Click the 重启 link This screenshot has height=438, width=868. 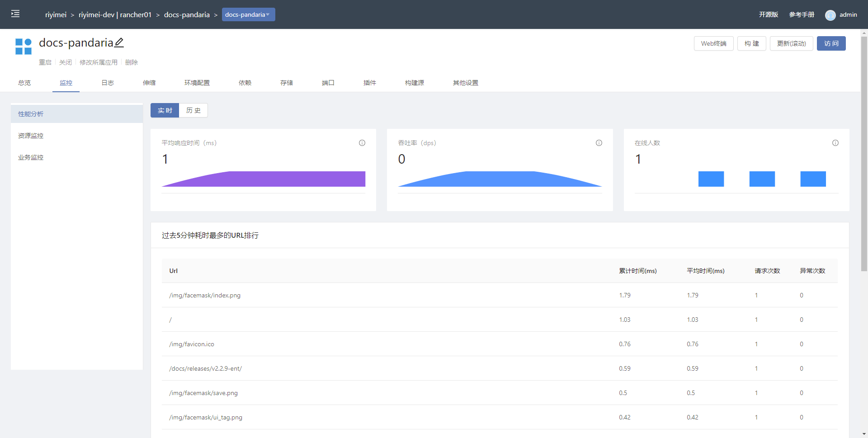tap(45, 62)
